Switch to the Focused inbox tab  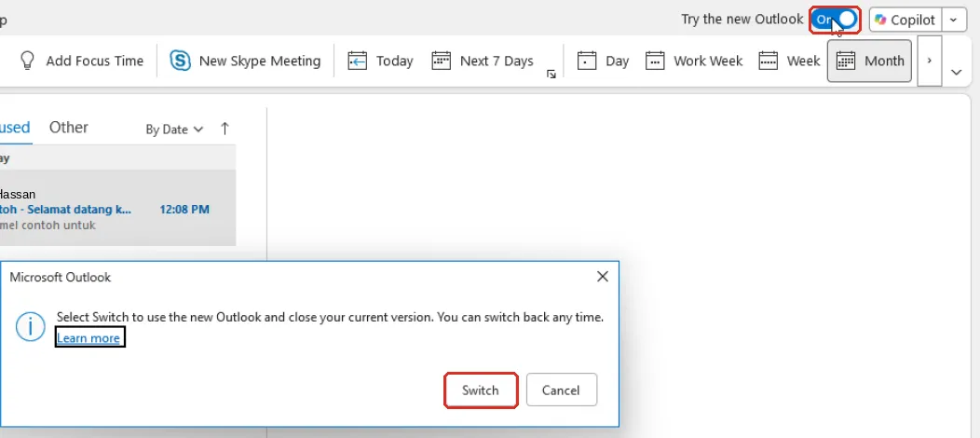point(14,127)
